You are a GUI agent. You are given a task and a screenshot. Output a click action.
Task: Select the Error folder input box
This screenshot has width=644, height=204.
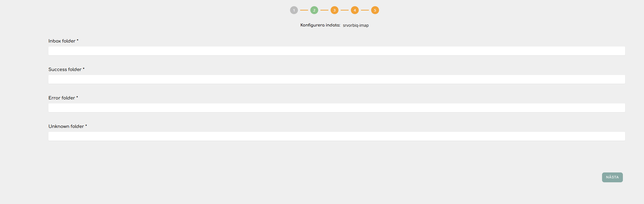tap(337, 108)
